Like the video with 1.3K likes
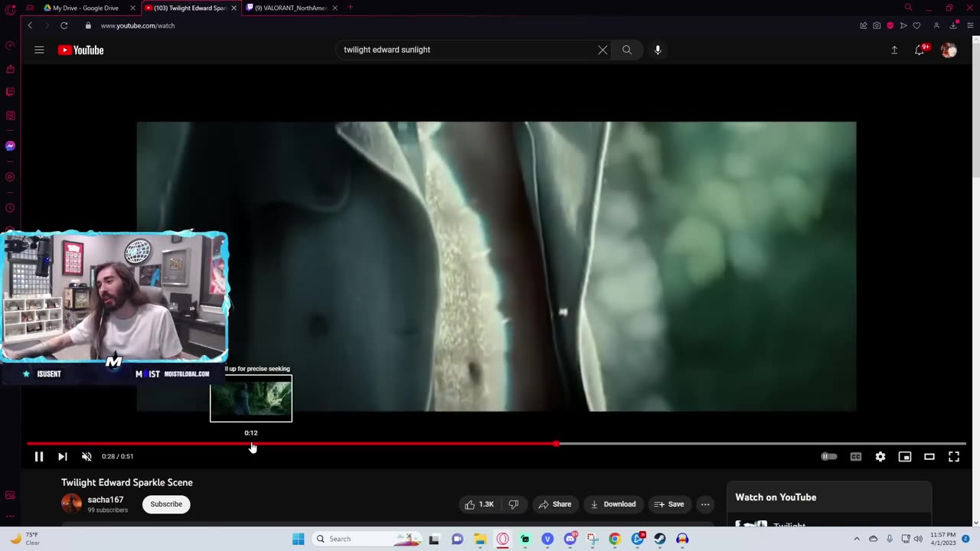The width and height of the screenshot is (980, 551). coord(479,504)
